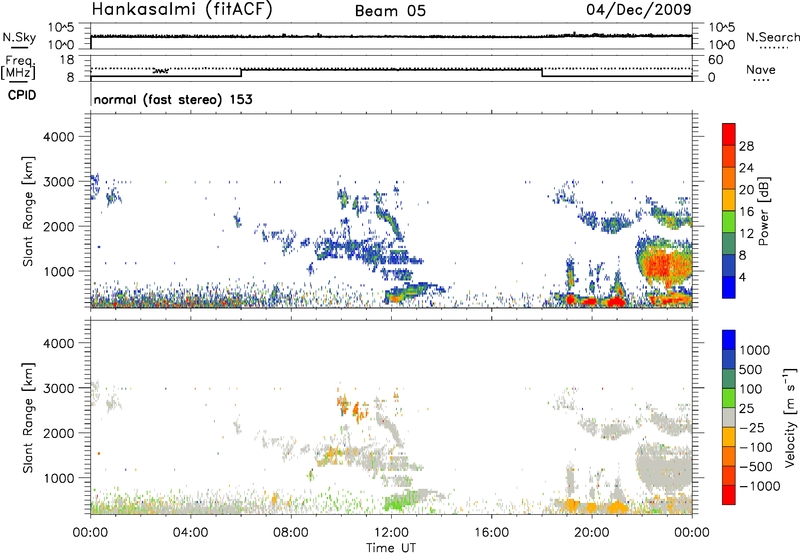The width and height of the screenshot is (800, 554).
Task: Click the velocity colorbar value "-25"
Action: tap(752, 427)
